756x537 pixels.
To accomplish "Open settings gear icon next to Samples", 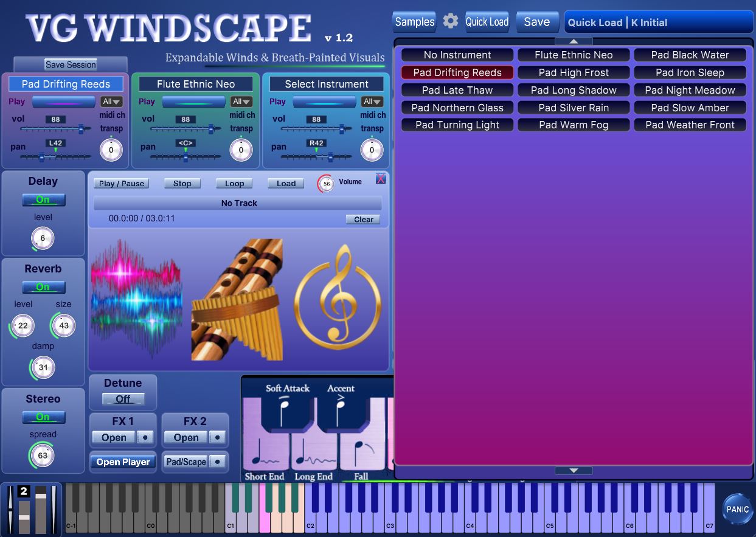I will pos(450,21).
